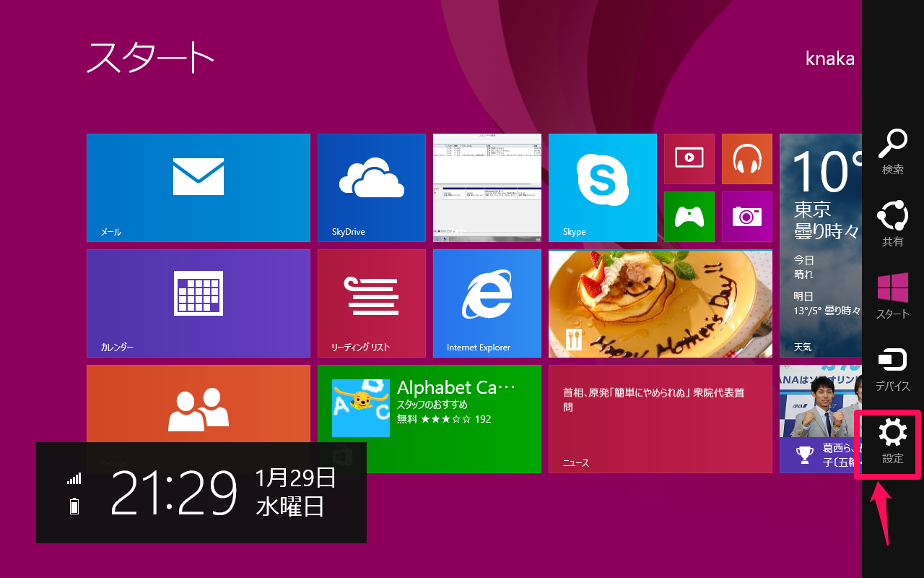Open the Reading List tile (リーディング リスト)
This screenshot has width=924, height=578.
coord(372,303)
